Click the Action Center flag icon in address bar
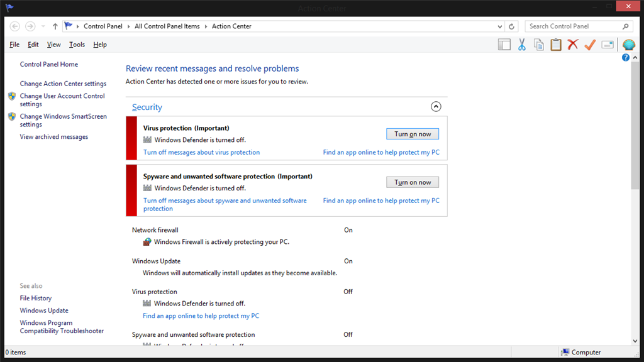The height and width of the screenshot is (362, 644). coord(68,26)
